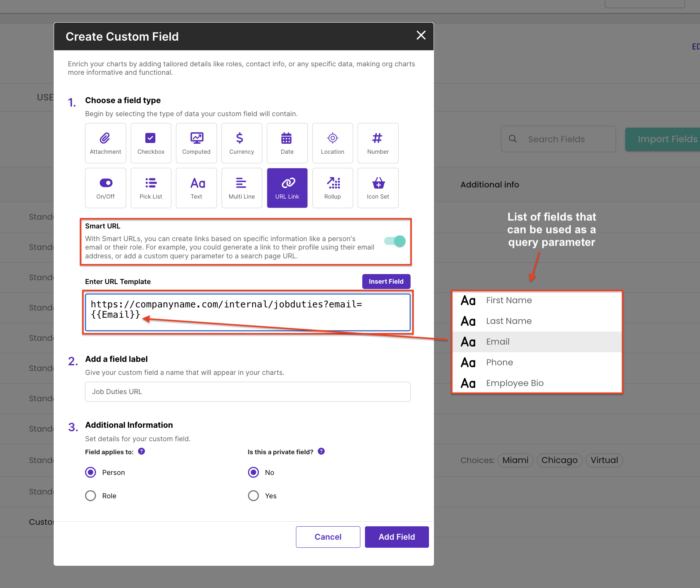Select the Rollup field type
700x588 pixels.
[x=332, y=188]
